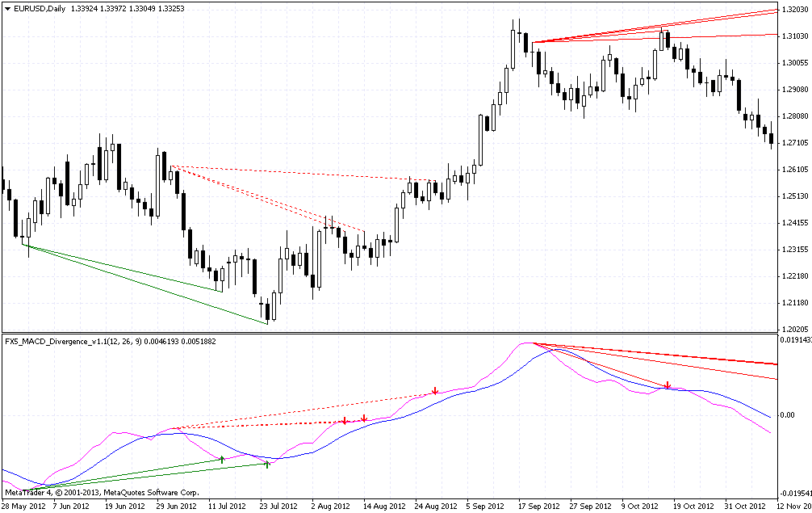The height and width of the screenshot is (513, 812).
Task: Select the dashed red divergence line on the price chart
Action: click(303, 173)
